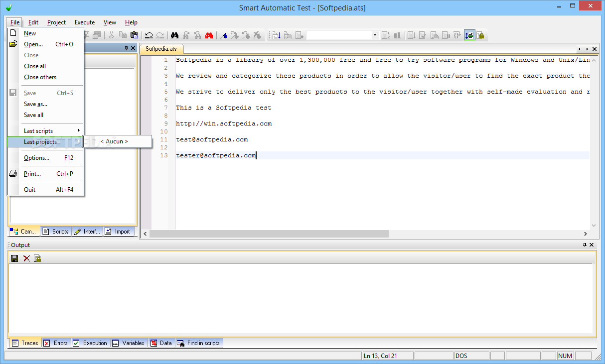Image resolution: width=605 pixels, height=364 pixels.
Task: Close the Output panel
Action: tap(592, 244)
